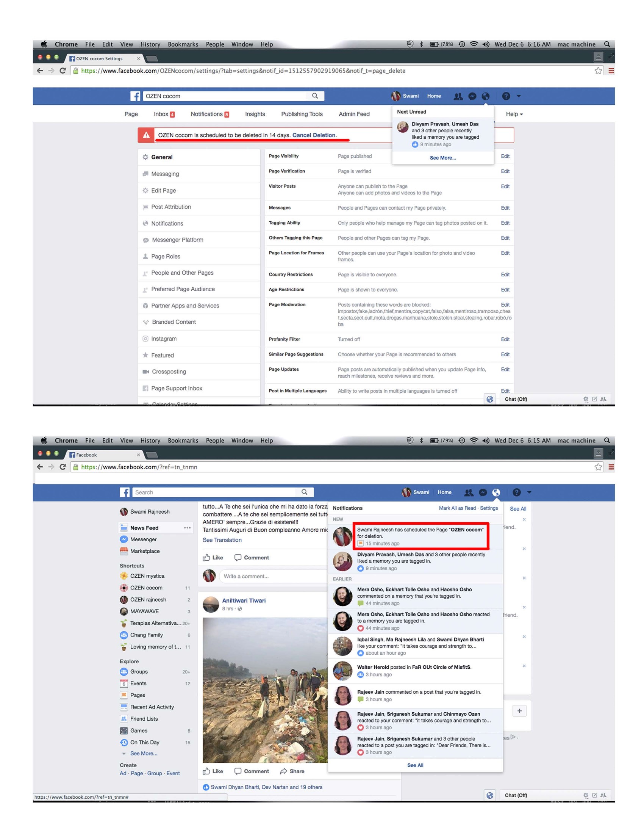Viewport: 644px width, 834px height.
Task: Open History menu in top window Chrome menu bar
Action: 150,44
